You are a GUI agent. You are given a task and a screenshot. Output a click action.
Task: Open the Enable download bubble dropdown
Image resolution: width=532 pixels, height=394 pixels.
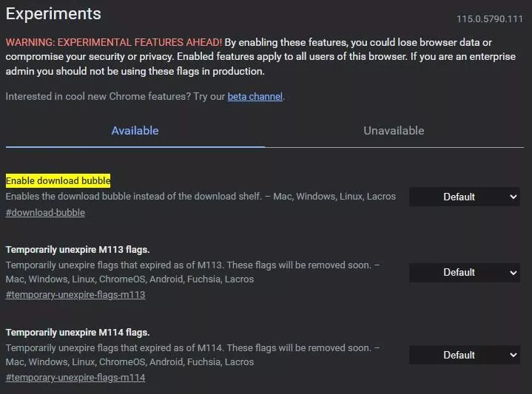tap(465, 197)
